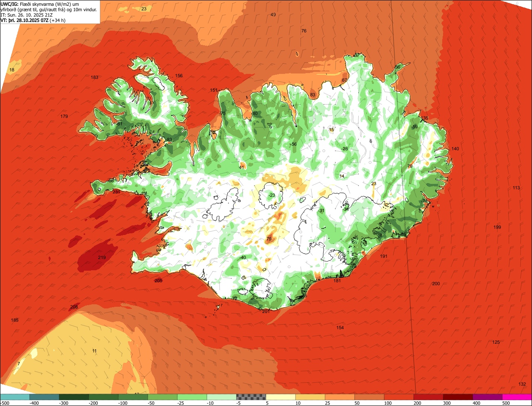Click the map value 140

click(x=455, y=149)
